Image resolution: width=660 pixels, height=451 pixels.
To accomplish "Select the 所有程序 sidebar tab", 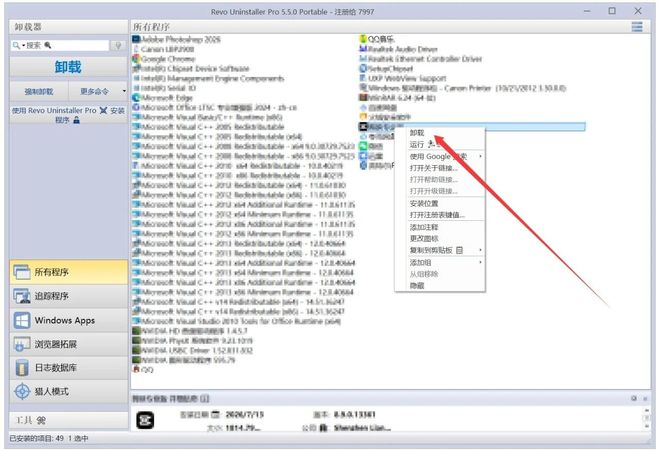I will tap(68, 272).
